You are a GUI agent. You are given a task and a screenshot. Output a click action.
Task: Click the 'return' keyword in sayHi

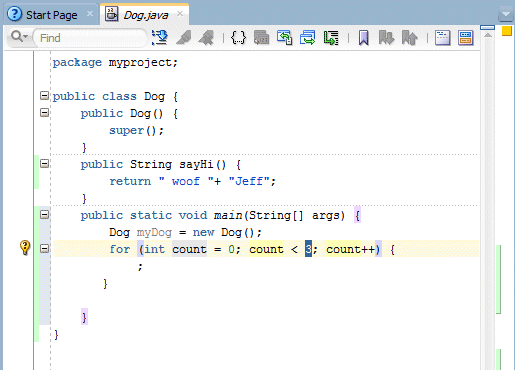(x=130, y=181)
